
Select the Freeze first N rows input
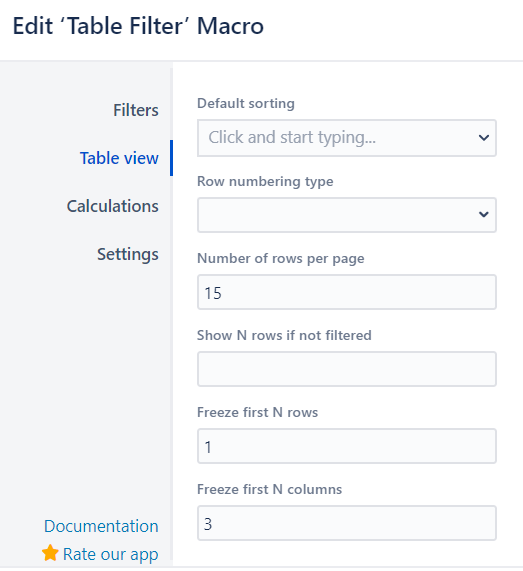point(347,446)
